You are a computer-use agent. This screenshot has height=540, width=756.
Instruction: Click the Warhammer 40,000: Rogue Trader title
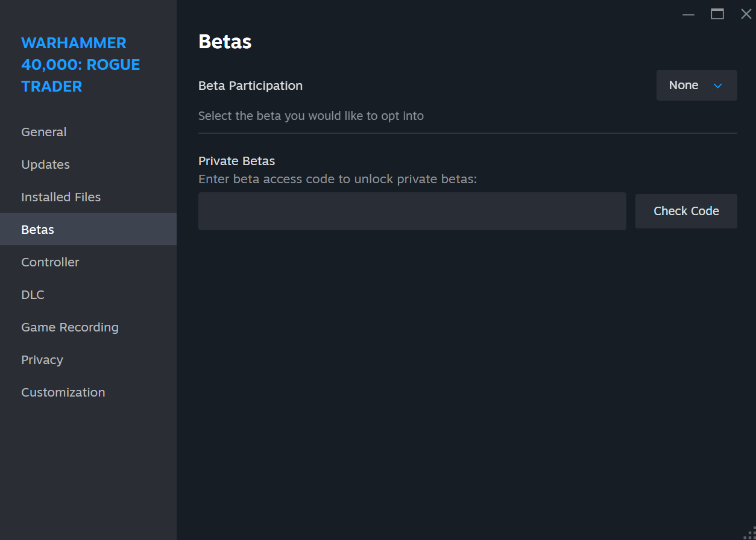click(x=81, y=64)
